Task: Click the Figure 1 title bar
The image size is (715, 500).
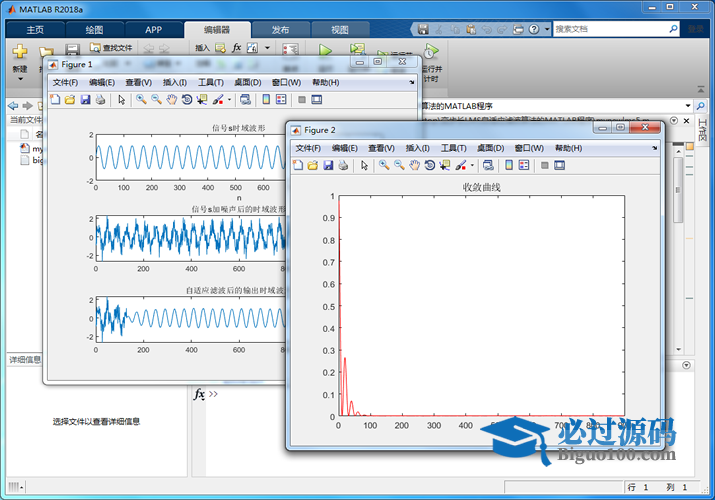Action: pos(200,63)
